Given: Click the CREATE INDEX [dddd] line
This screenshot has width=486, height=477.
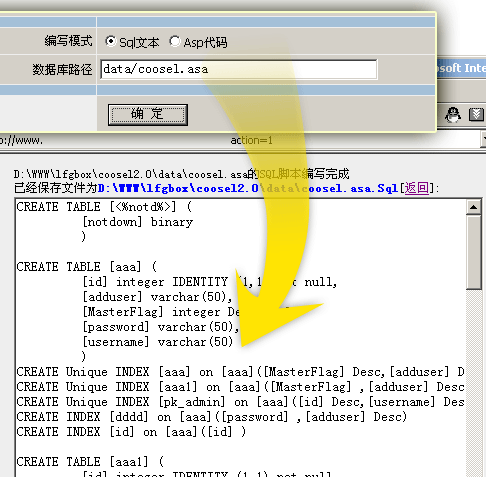Looking at the screenshot, I should click(212, 417).
